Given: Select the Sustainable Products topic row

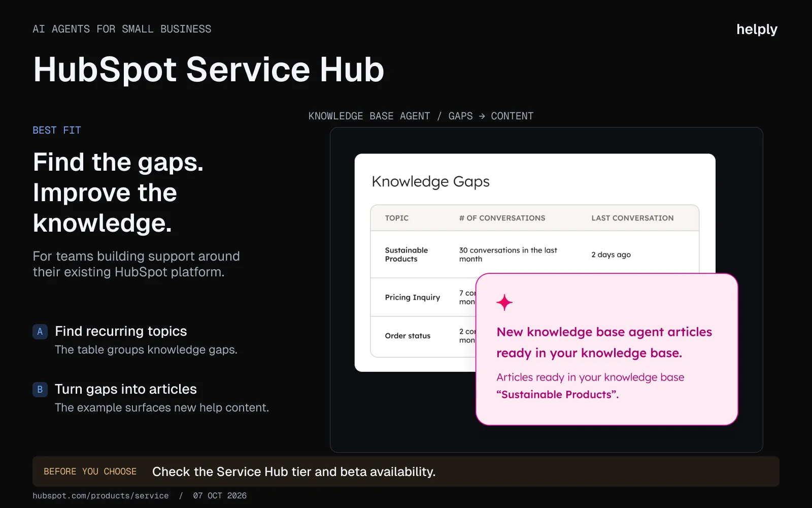Looking at the screenshot, I should 535,255.
